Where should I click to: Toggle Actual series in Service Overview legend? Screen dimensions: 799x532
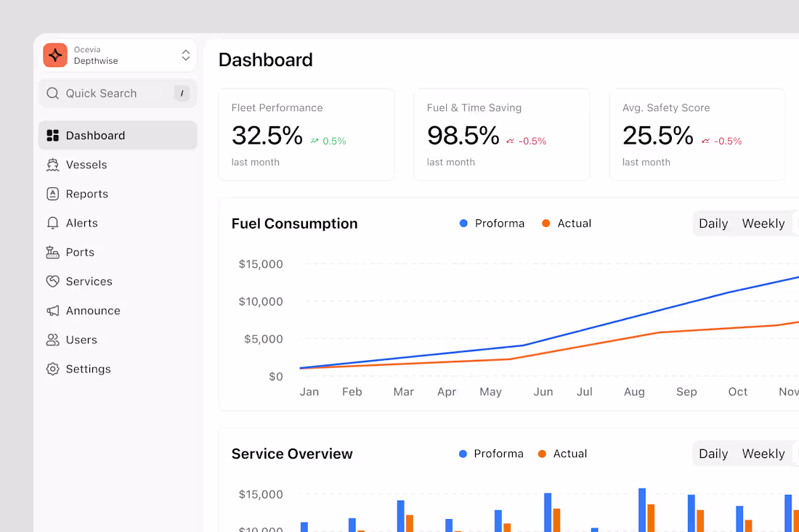[562, 454]
